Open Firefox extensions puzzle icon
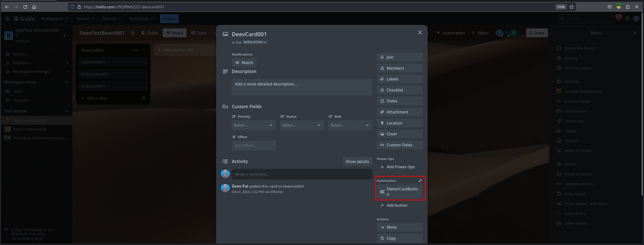644x245 pixels. [x=628, y=7]
